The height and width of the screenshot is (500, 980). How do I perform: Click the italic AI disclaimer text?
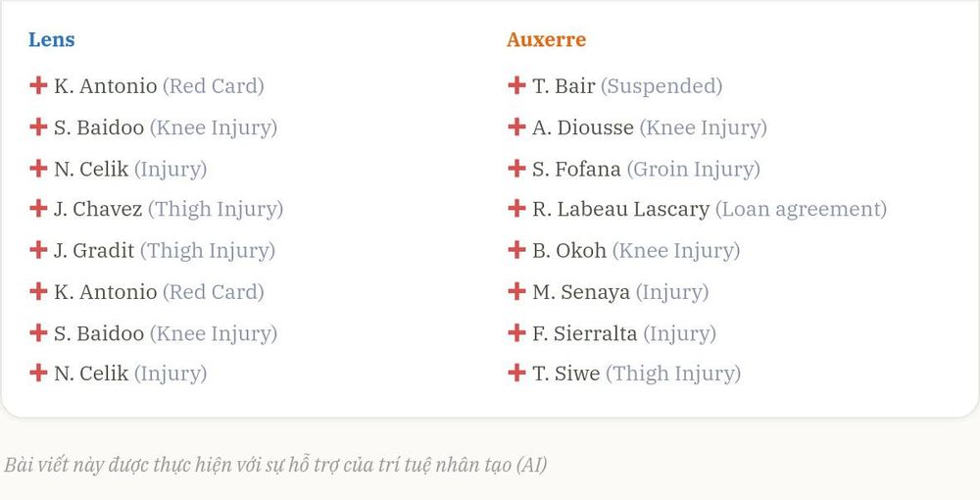tap(275, 465)
